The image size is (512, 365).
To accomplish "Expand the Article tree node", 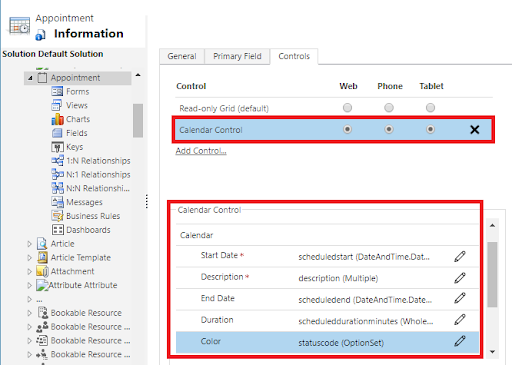I will tap(29, 244).
